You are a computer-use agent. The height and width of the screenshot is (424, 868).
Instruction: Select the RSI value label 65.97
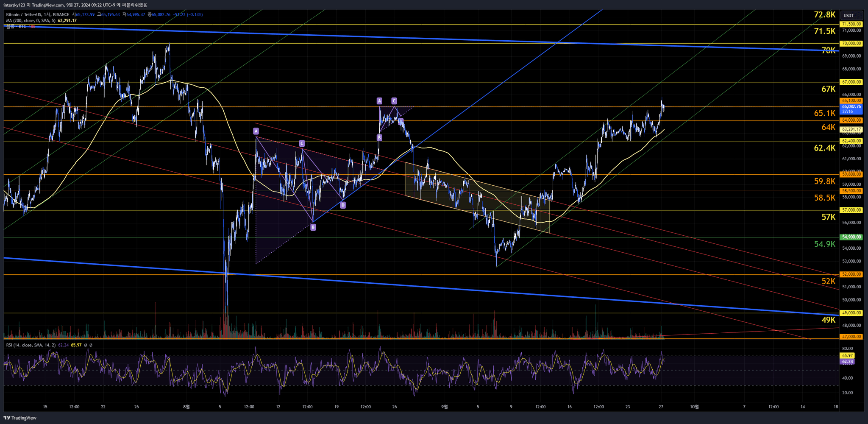click(847, 356)
